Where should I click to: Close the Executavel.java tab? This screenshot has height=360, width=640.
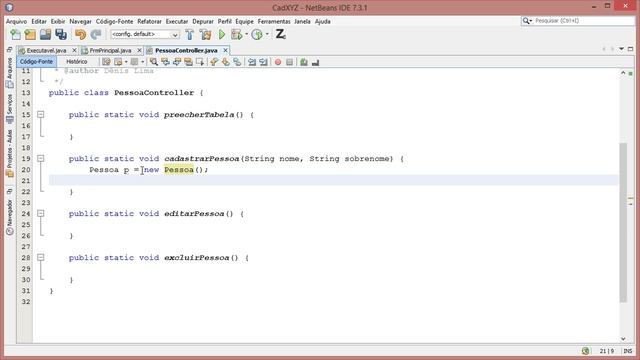coord(74,50)
